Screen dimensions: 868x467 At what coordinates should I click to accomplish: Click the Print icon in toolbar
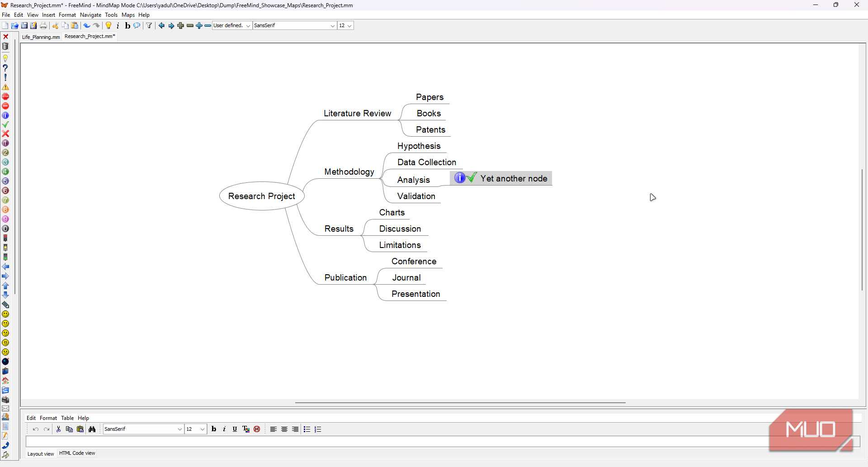[x=43, y=26]
